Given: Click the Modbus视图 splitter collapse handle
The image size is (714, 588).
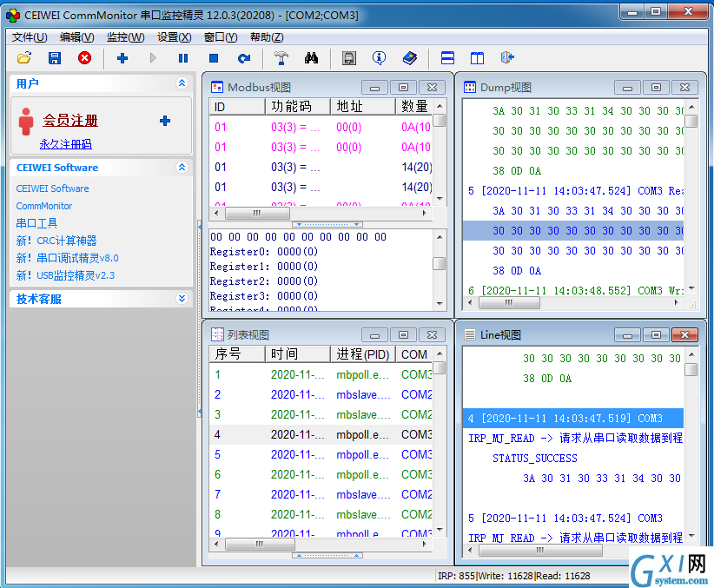Looking at the screenshot, I should click(327, 224).
